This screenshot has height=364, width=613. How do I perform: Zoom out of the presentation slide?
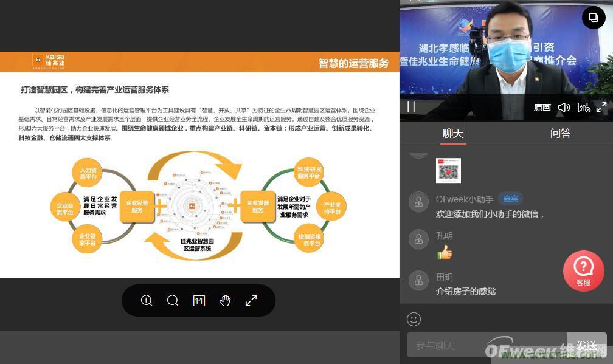173,300
